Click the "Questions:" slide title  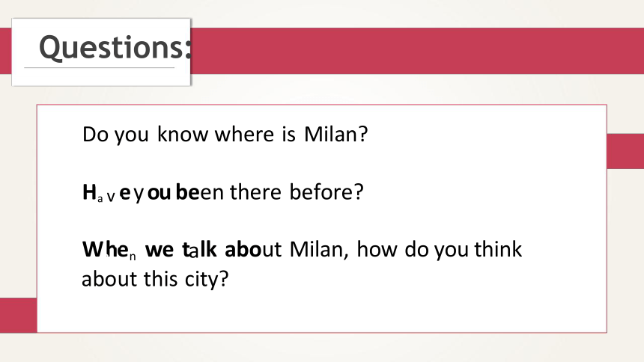coord(115,47)
